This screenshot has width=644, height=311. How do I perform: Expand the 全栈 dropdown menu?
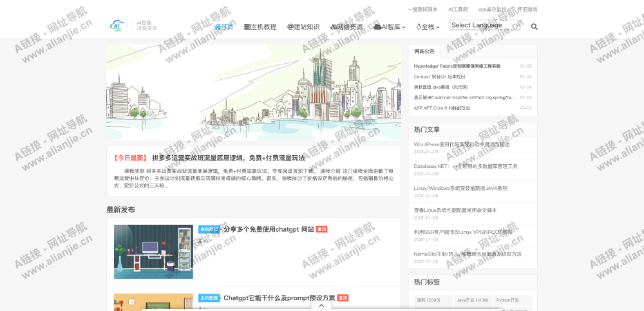[428, 27]
